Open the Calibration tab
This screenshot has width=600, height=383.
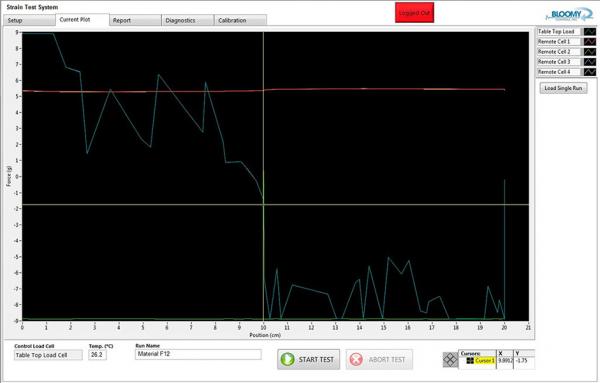[x=240, y=20]
